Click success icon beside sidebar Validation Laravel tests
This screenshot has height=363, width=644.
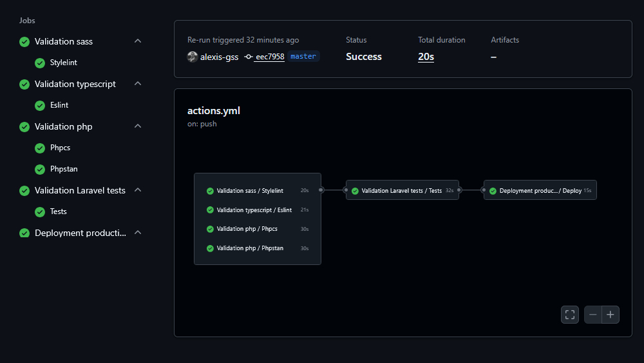(x=24, y=191)
